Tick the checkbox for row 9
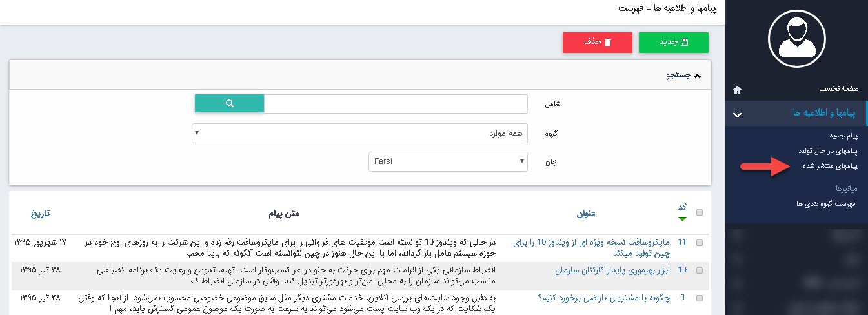 (700, 298)
